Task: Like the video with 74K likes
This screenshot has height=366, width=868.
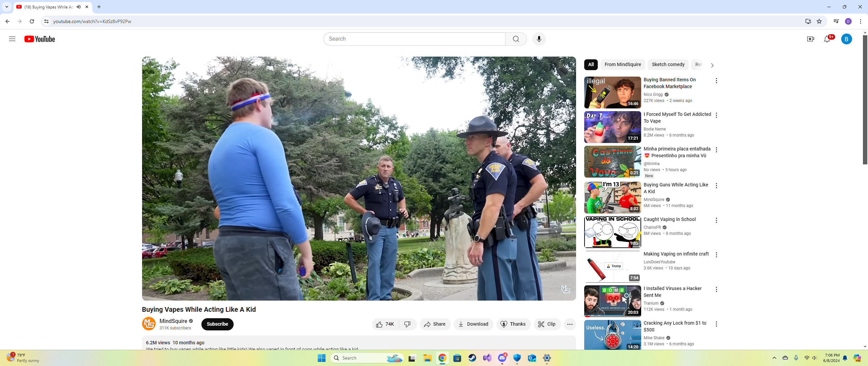Action: click(385, 324)
